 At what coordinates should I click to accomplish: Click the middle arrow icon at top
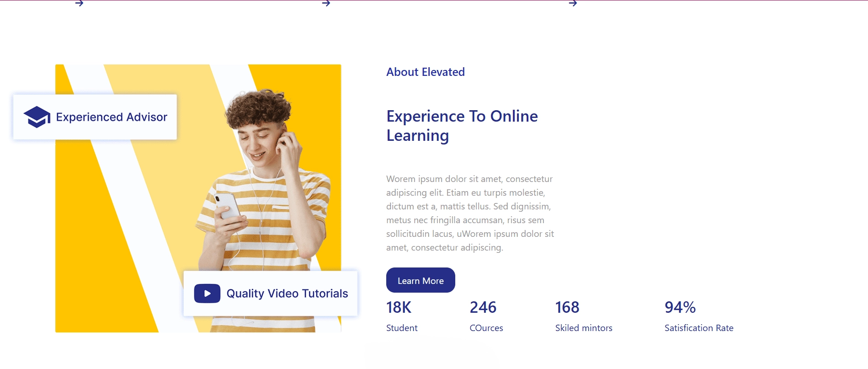(326, 3)
